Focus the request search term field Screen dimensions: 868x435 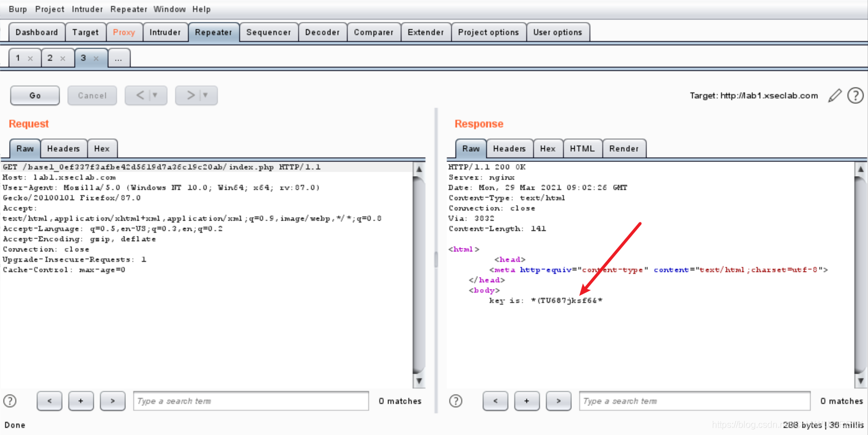(251, 401)
